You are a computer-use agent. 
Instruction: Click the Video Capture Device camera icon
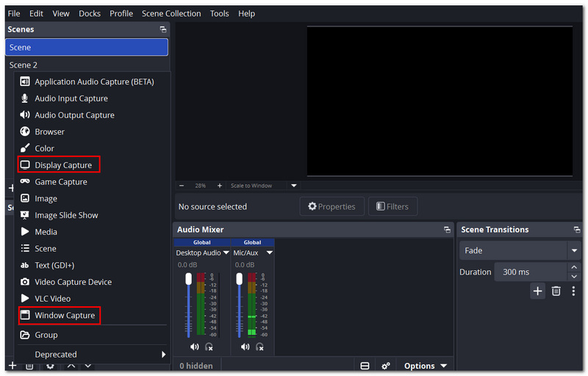25,281
